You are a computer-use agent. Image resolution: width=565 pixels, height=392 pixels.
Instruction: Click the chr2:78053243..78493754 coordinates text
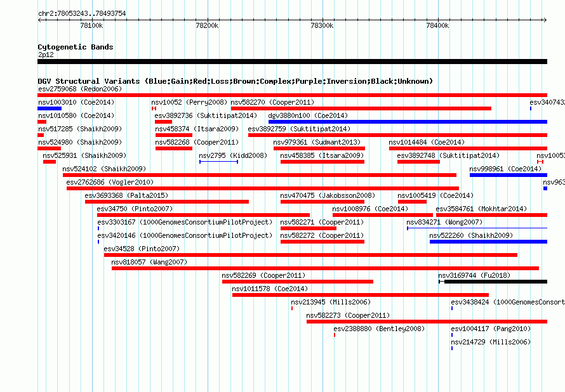(82, 14)
